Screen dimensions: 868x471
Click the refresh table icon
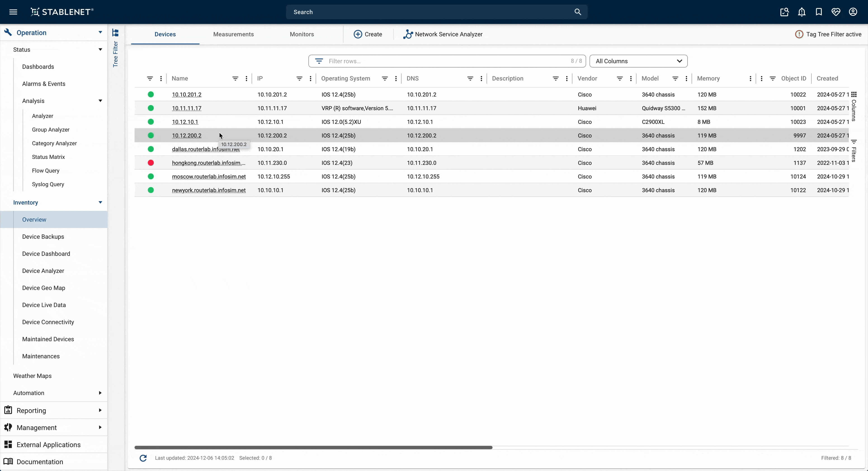tap(143, 458)
